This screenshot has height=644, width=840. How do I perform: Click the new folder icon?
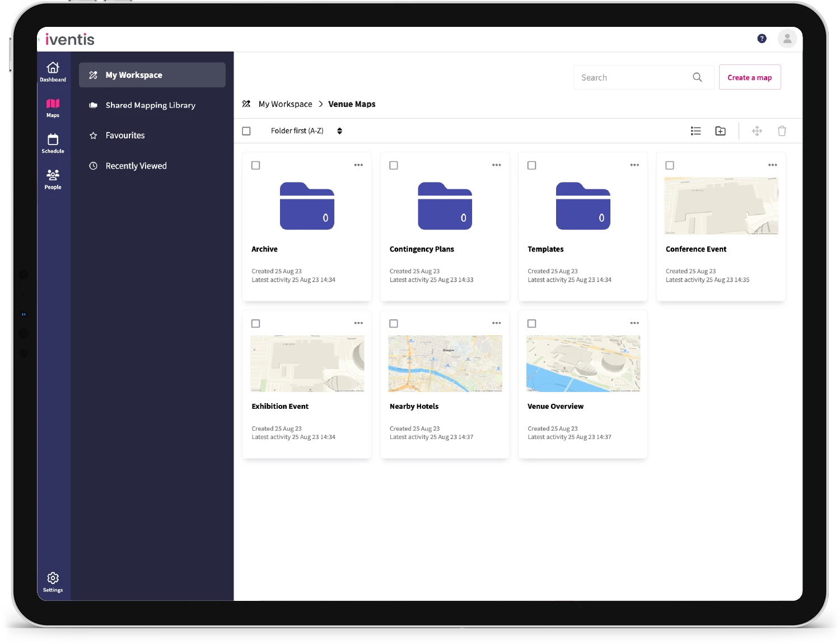coord(721,131)
